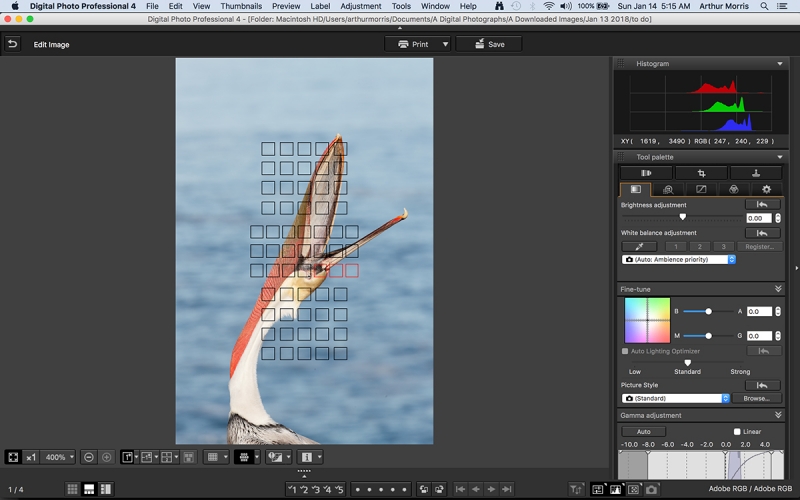Jump to the first image
This screenshot has height=500, width=800.
click(460, 489)
